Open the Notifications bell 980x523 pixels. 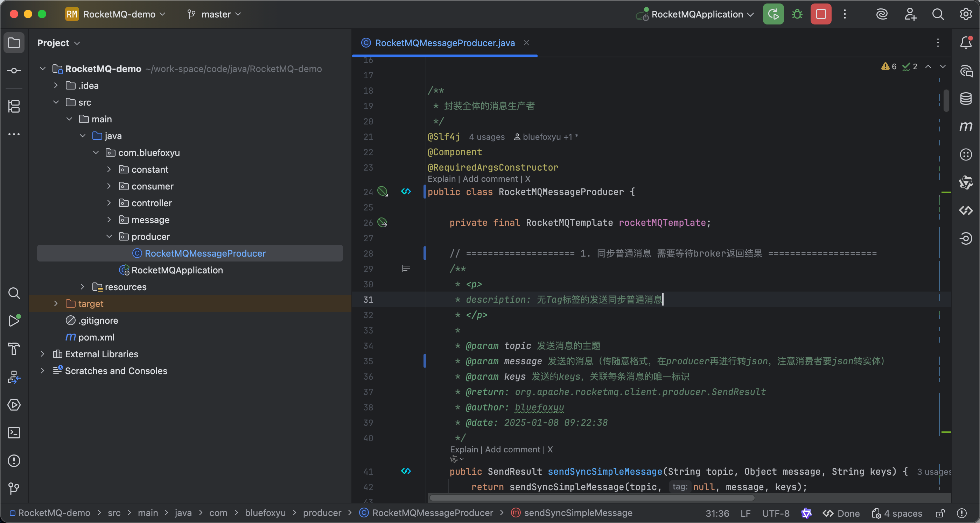[966, 43]
